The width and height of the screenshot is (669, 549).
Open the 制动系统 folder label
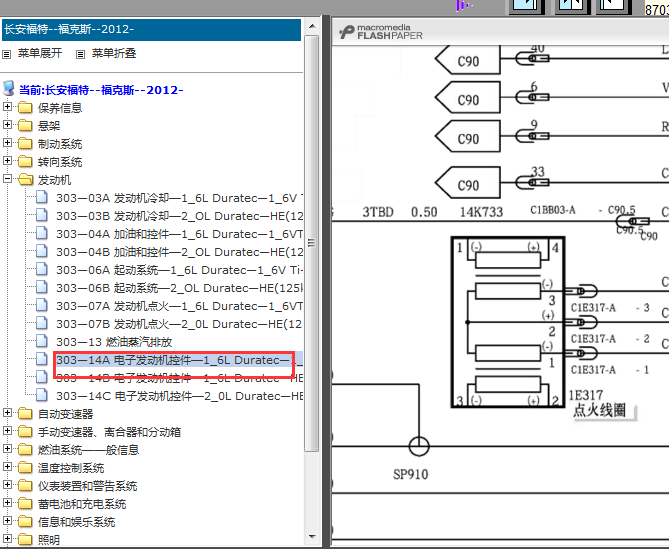60,144
